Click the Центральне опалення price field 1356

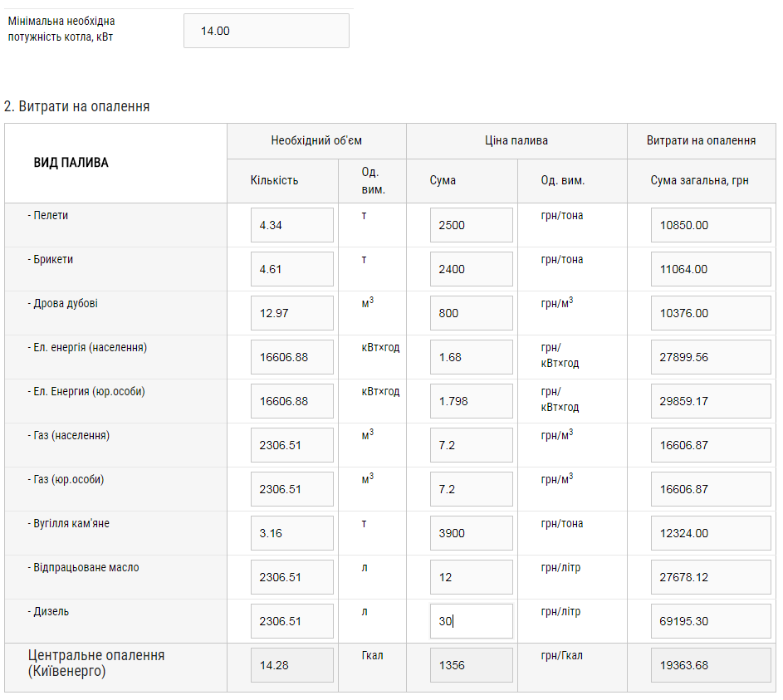click(471, 665)
